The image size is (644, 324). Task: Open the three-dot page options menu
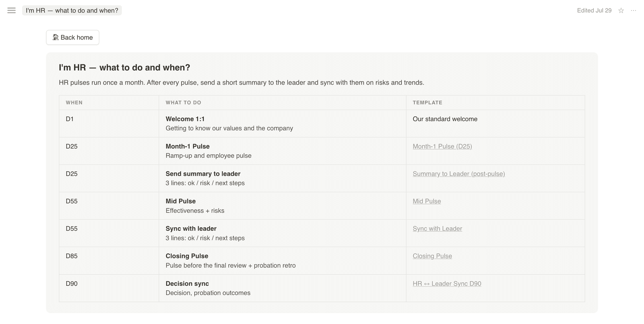(x=634, y=10)
